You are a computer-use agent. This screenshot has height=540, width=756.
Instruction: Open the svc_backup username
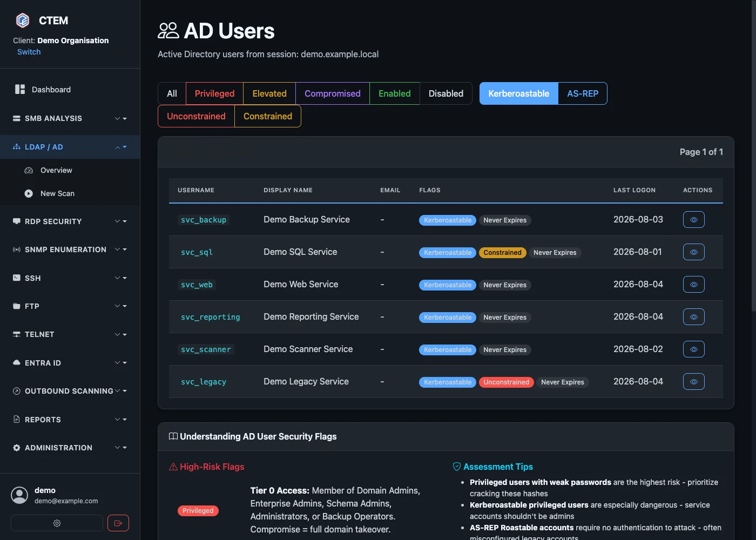pyautogui.click(x=204, y=220)
